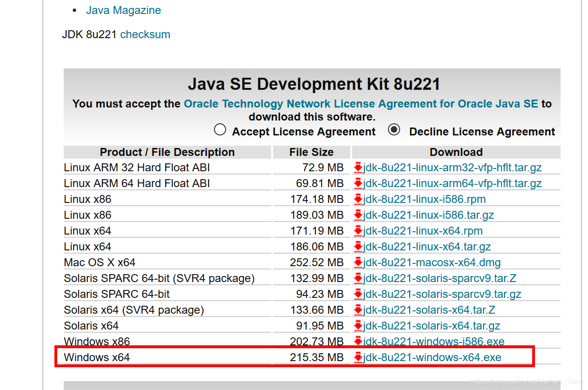
Task: Click download arrow icon for linux-arm32-vfp-hflt.tar.gz
Action: click(x=358, y=168)
